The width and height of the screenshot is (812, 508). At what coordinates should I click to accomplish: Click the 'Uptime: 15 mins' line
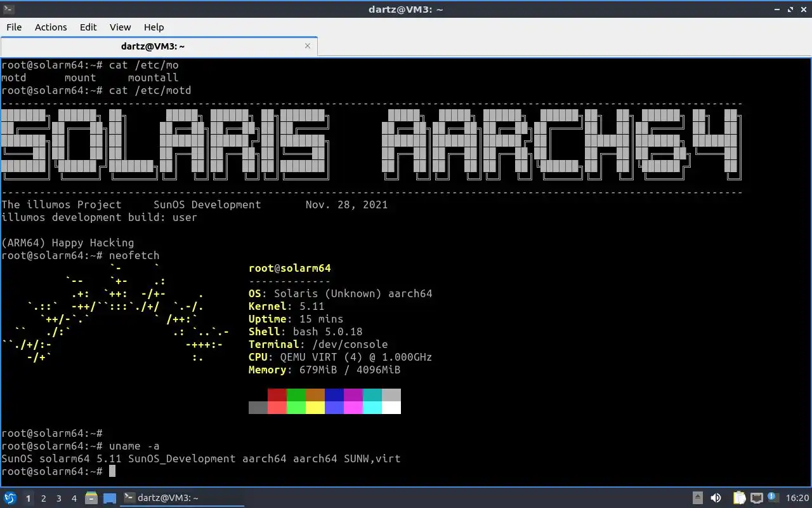pyautogui.click(x=296, y=319)
